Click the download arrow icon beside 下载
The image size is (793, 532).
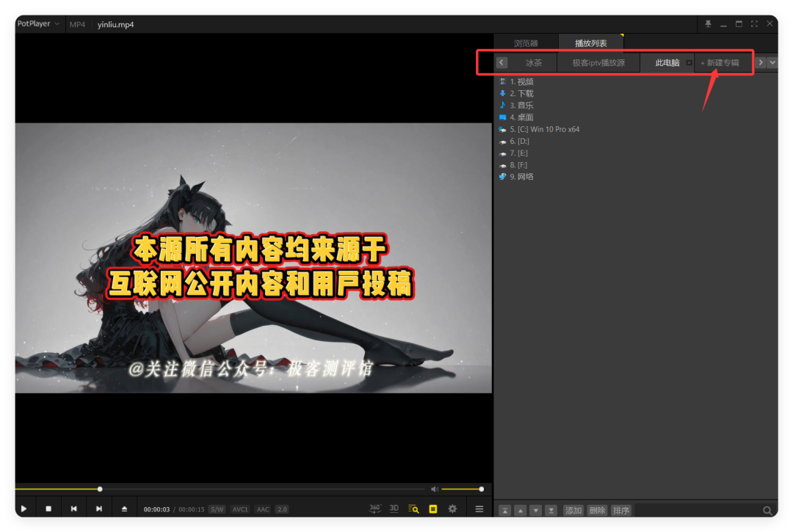click(502, 93)
